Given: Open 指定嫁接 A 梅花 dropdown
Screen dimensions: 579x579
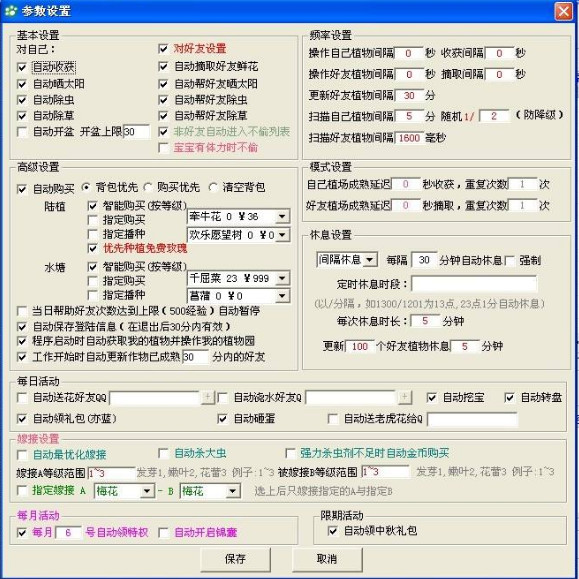Looking at the screenshot, I should tap(147, 491).
